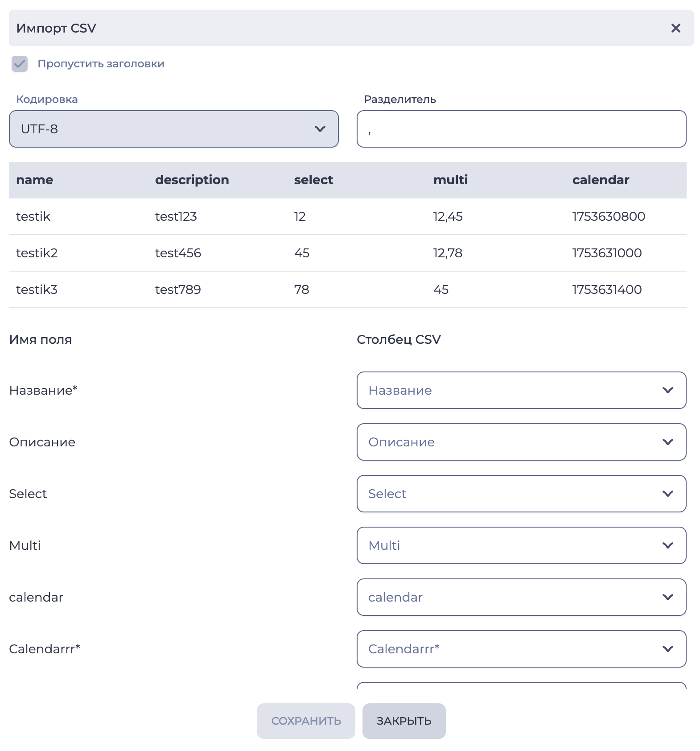The image size is (700, 751).
Task: Click the 1753630800 calendar cell
Action: (x=609, y=216)
